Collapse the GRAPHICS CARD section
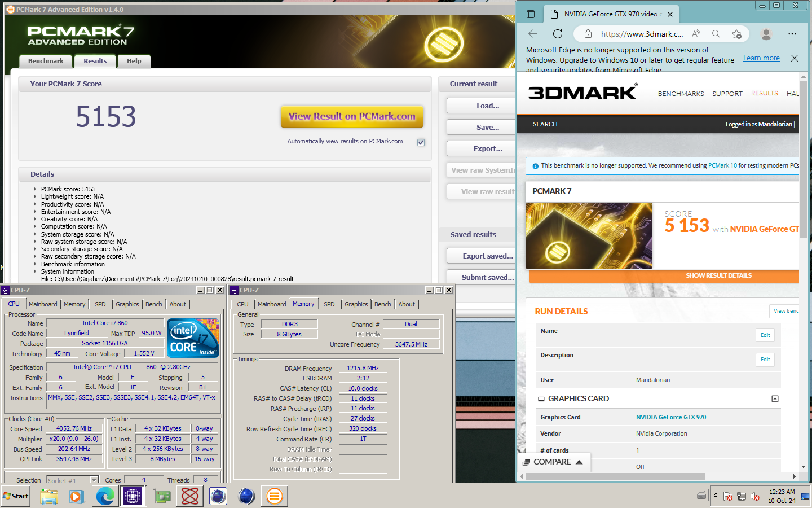 (775, 398)
